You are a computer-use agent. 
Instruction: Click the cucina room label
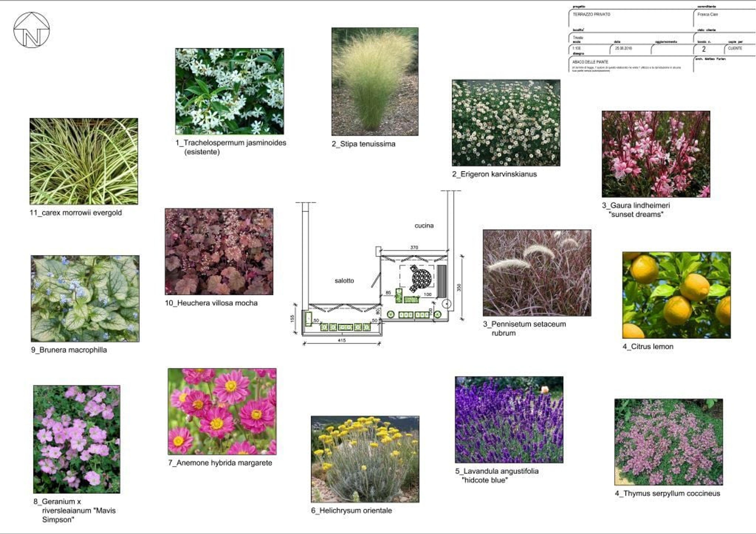[x=424, y=226]
